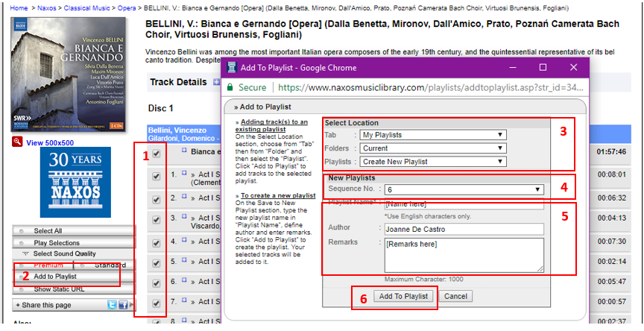This screenshot has width=644, height=331.
Task: Click the Author field containing Joanne De Castro
Action: tap(464, 229)
